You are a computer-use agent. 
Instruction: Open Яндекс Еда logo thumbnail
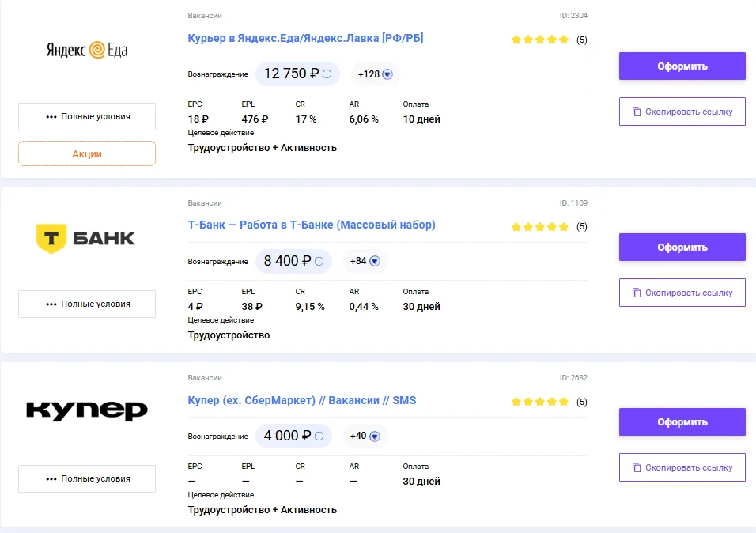pos(87,50)
